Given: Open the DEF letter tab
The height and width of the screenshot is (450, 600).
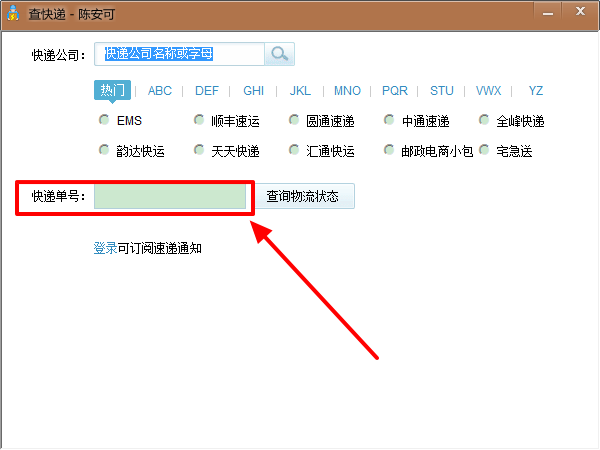Looking at the screenshot, I should point(207,91).
